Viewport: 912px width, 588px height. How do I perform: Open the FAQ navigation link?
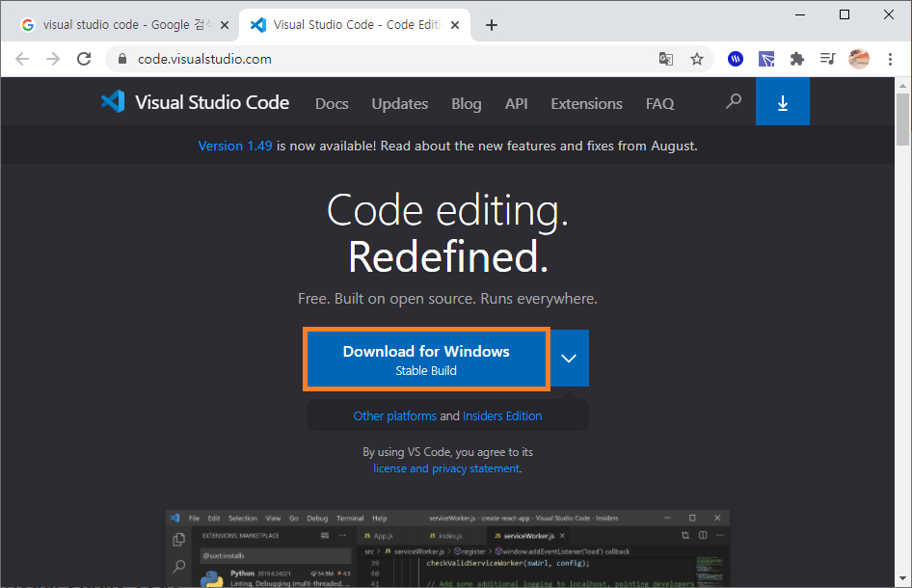pyautogui.click(x=659, y=103)
